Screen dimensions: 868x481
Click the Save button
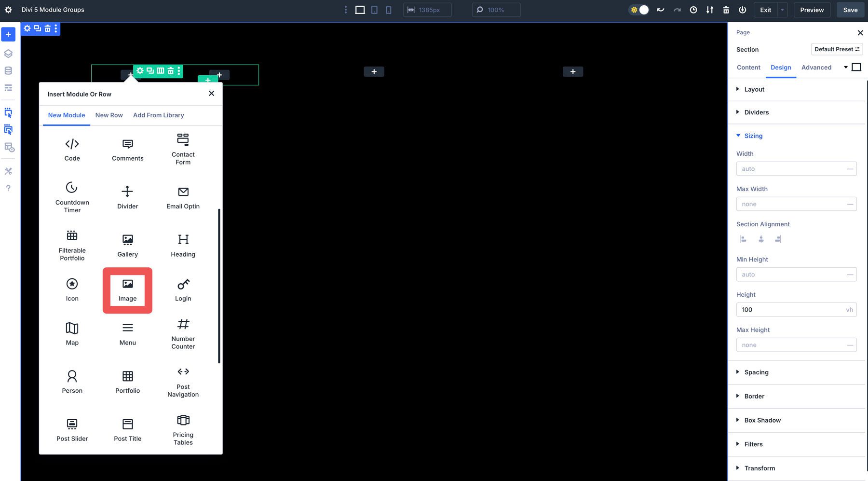tap(850, 10)
